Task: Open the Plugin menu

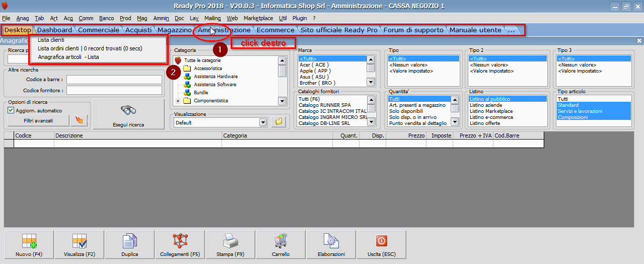Action: pyautogui.click(x=300, y=18)
